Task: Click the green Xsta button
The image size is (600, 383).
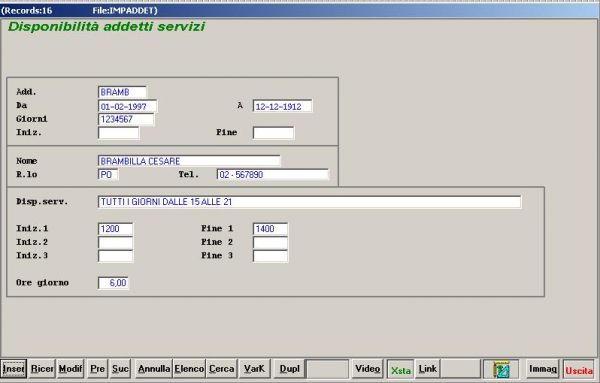Action: tap(401, 370)
